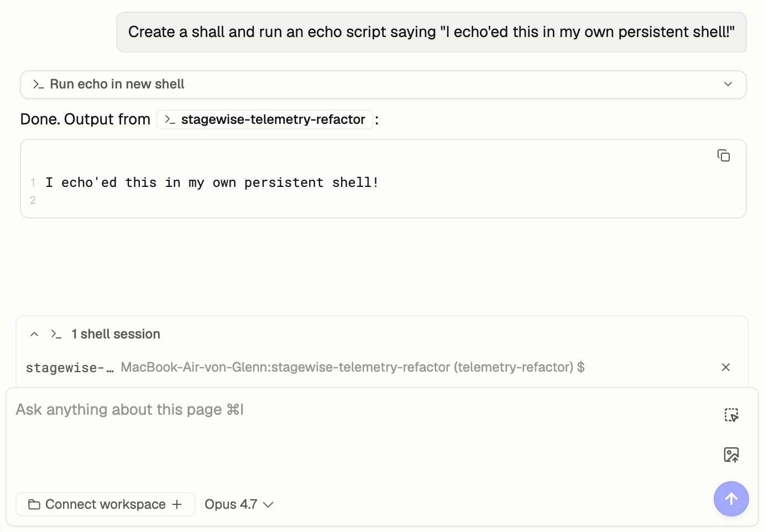This screenshot has height=532, width=764.
Task: Click the Connect workspace folder icon
Action: pyautogui.click(x=34, y=504)
